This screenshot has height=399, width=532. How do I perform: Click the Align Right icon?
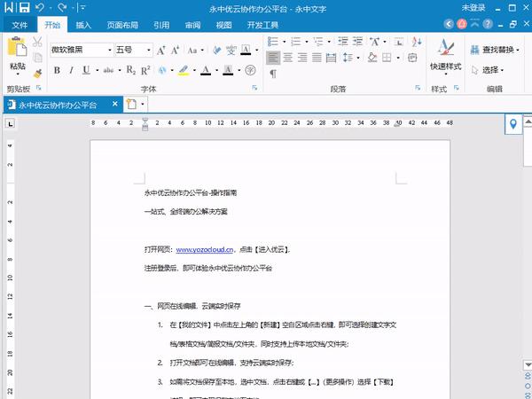(x=302, y=58)
